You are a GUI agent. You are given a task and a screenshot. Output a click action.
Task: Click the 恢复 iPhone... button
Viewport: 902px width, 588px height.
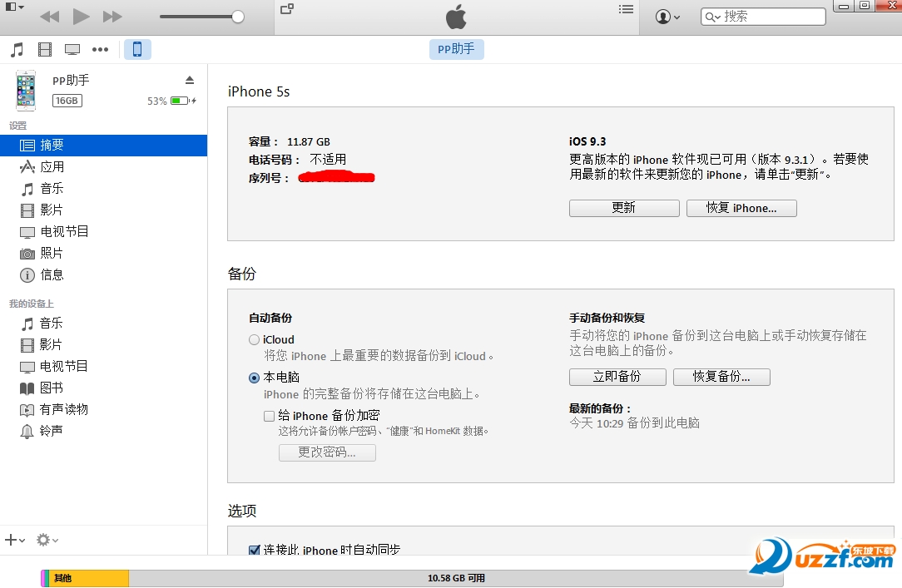741,208
